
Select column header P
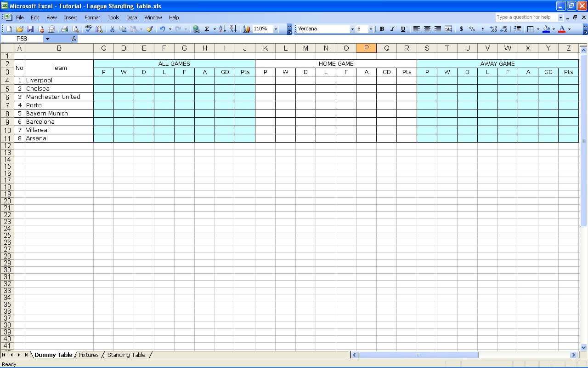pos(366,48)
